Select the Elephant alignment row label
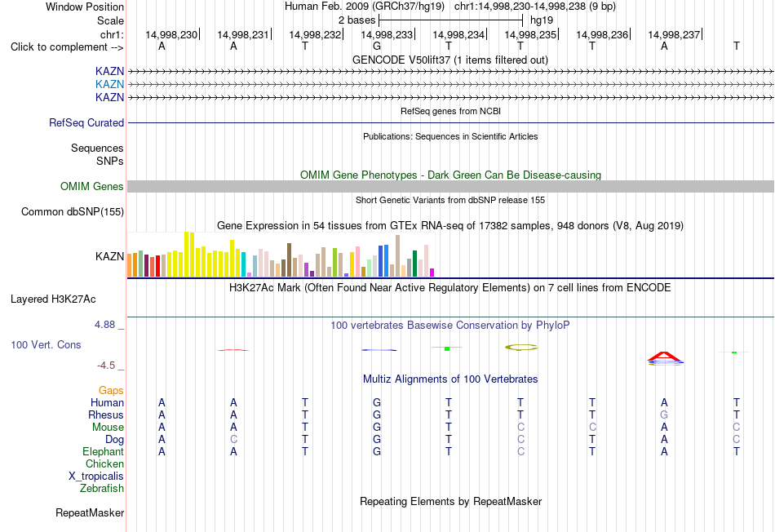The image size is (775, 532). (104, 451)
